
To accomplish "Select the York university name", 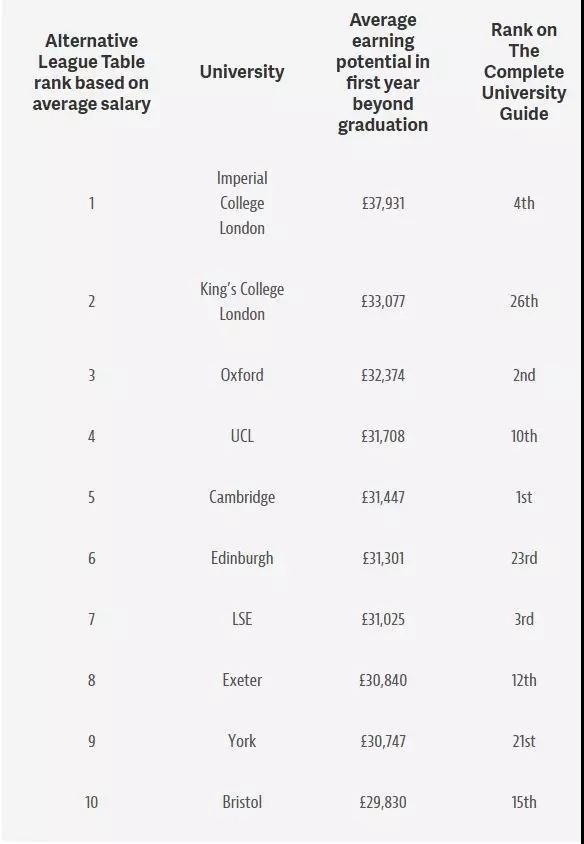I will click(242, 741).
